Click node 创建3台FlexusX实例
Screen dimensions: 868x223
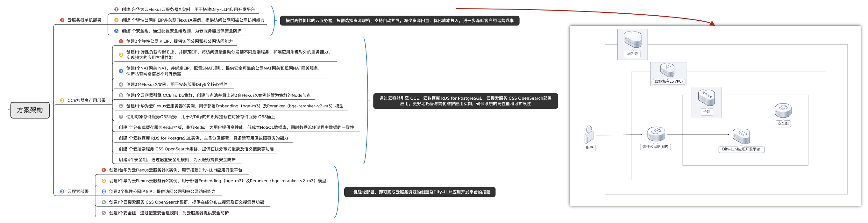tap(177, 84)
